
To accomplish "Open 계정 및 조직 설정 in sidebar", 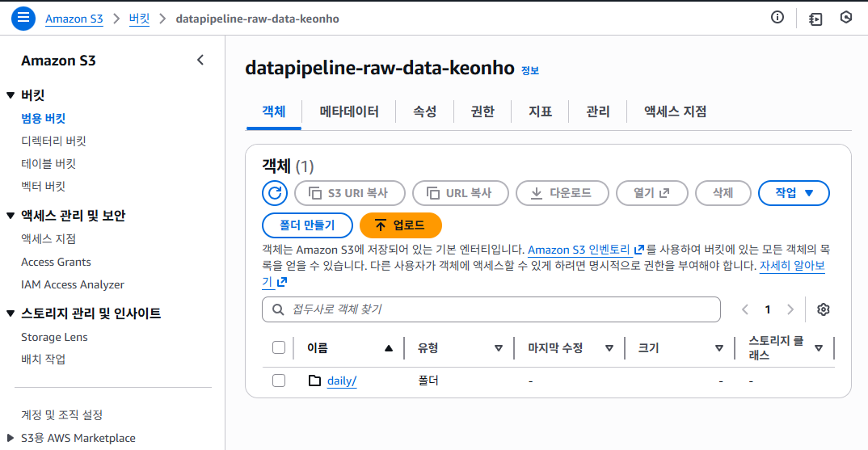I will coord(62,414).
